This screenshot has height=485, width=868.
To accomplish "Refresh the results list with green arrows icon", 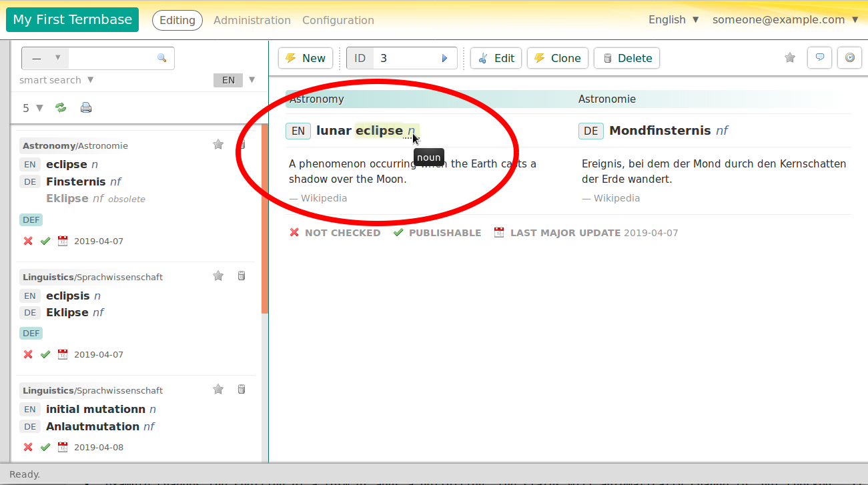I will coord(61,107).
